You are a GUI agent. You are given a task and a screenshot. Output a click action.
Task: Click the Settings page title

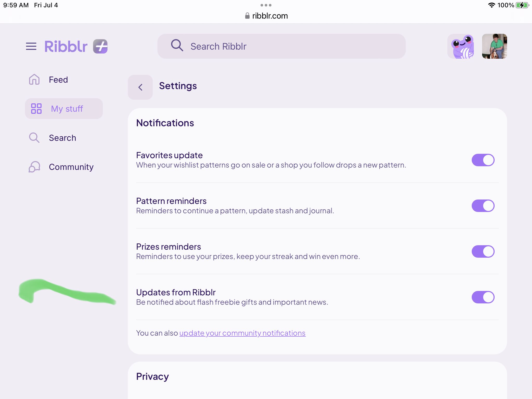178,86
